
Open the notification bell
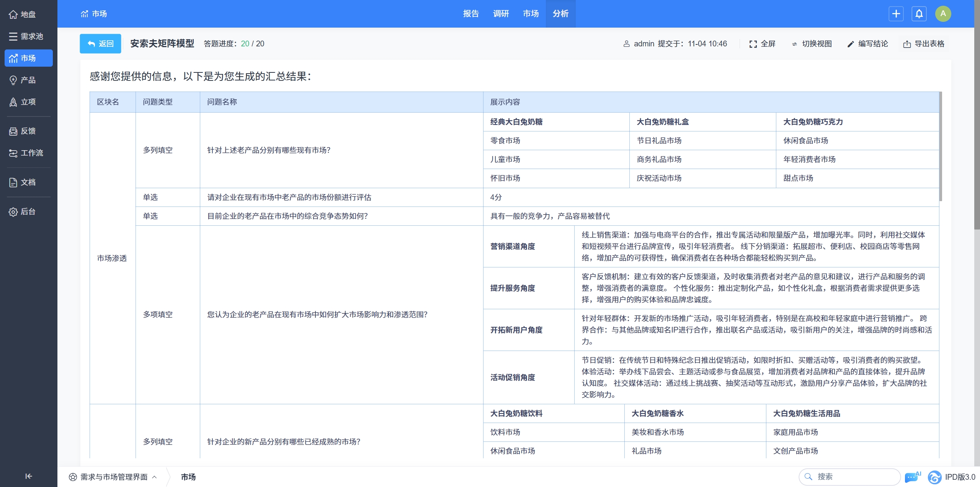919,14
